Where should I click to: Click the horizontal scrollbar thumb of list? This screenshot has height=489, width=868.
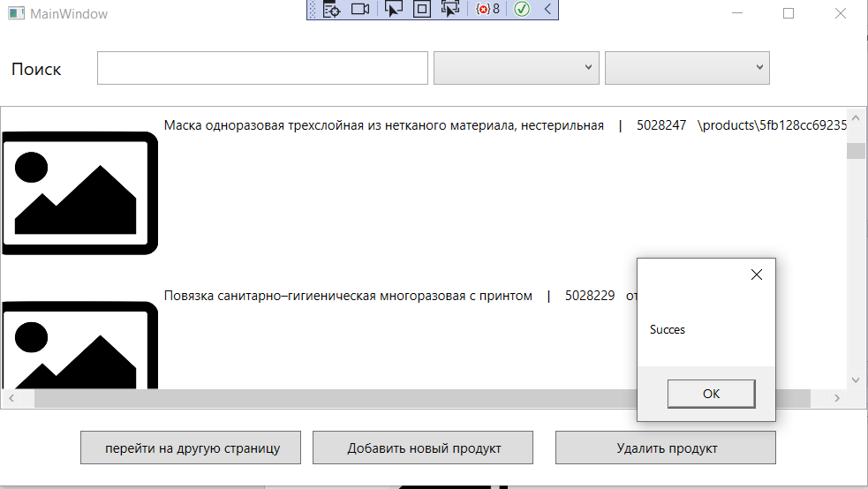[422, 398]
